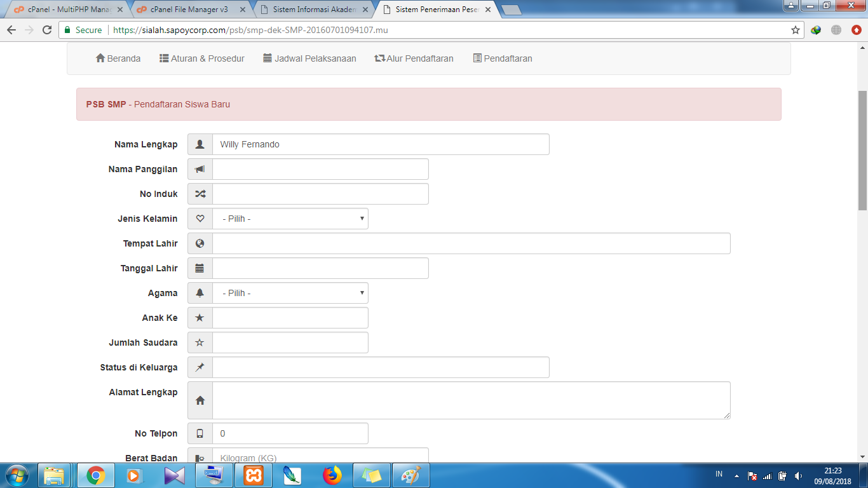Focus the Alamat Lengkap text area

coord(471,400)
